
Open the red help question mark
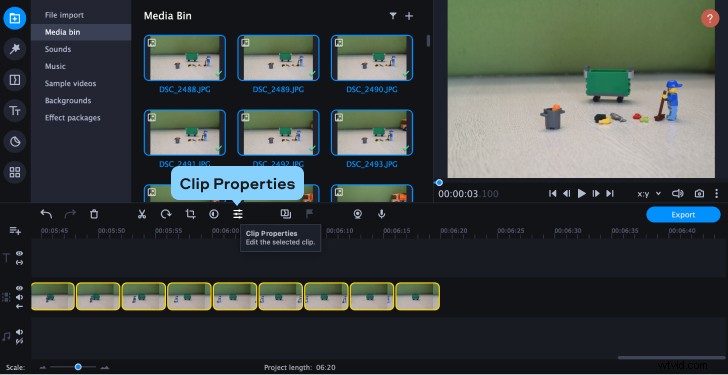(710, 19)
